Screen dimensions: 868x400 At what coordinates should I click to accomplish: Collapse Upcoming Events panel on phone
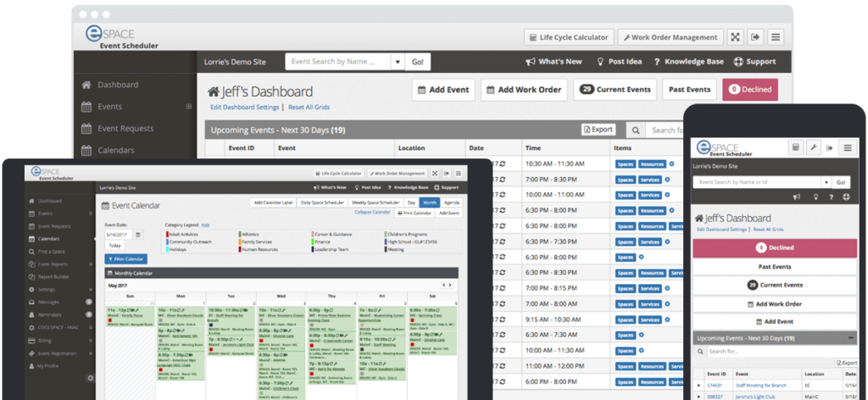tap(849, 338)
